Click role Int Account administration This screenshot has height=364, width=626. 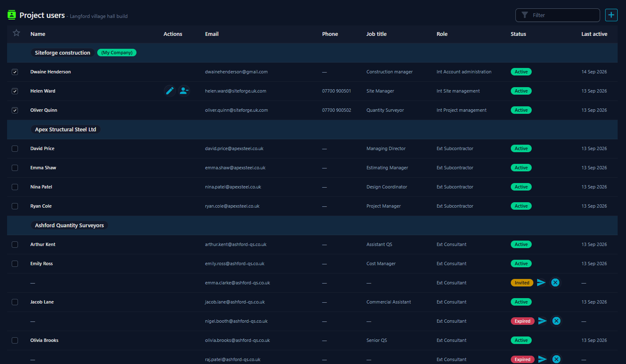(464, 72)
